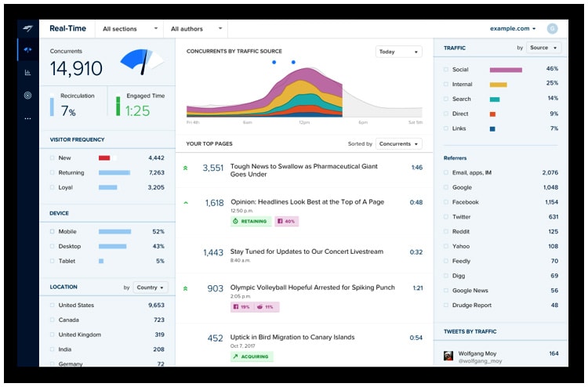The width and height of the screenshot is (588, 387).
Task: Toggle the New visitor checkbox
Action: [52, 158]
